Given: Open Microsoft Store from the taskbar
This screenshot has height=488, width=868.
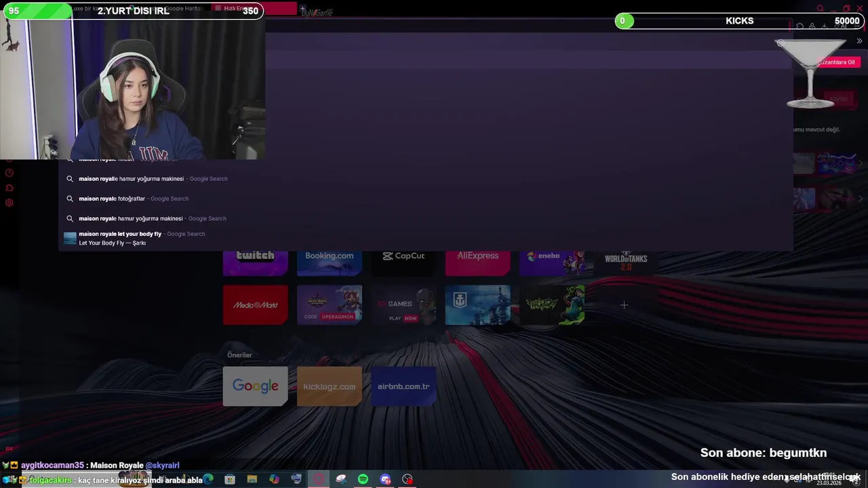Looking at the screenshot, I should tap(230, 479).
